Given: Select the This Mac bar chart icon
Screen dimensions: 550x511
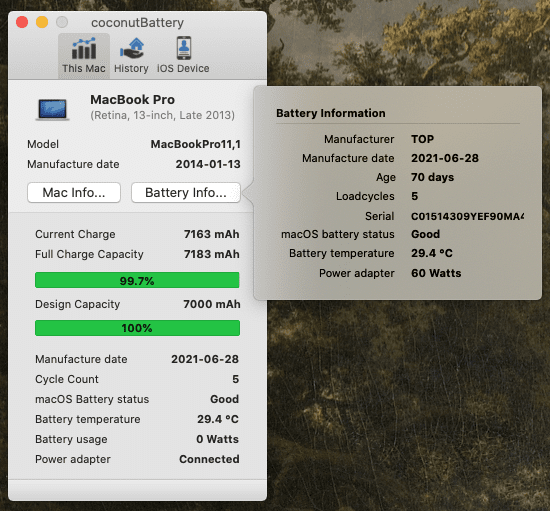Looking at the screenshot, I should coord(84,48).
